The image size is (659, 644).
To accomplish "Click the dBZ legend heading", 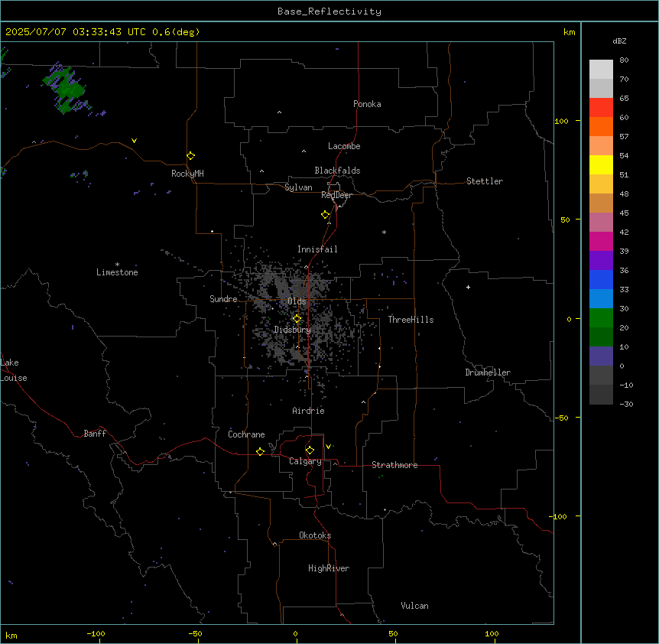I will click(x=619, y=41).
